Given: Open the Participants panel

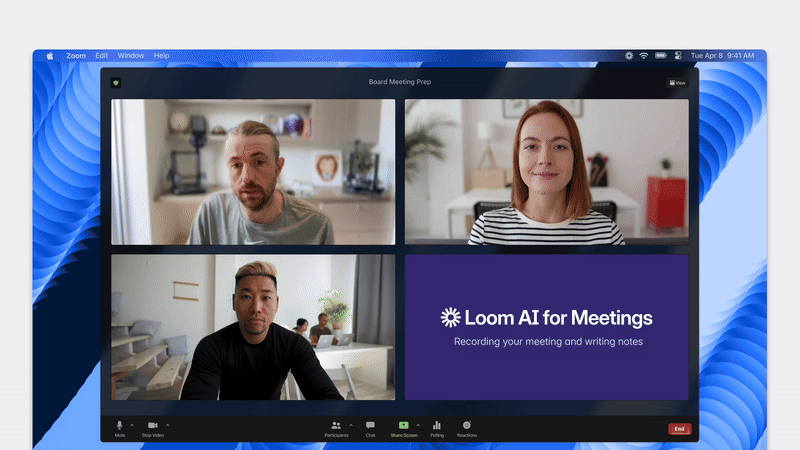Looking at the screenshot, I should [336, 426].
